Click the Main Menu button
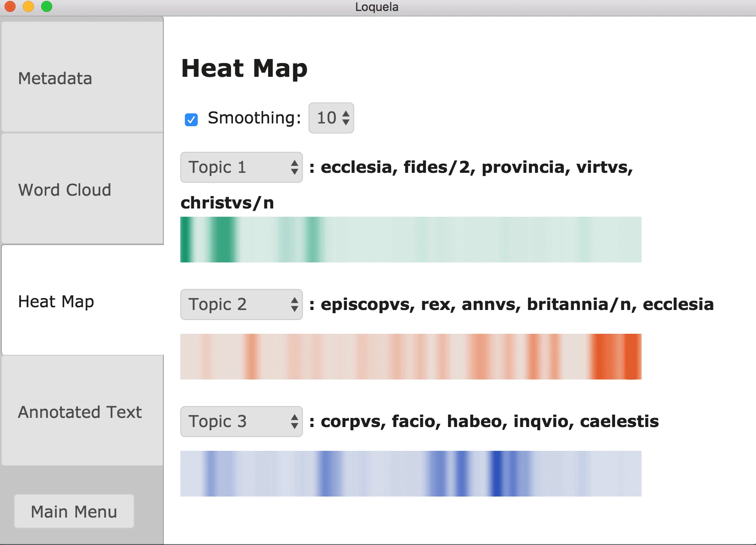Image resolution: width=756 pixels, height=545 pixels. coord(74,511)
